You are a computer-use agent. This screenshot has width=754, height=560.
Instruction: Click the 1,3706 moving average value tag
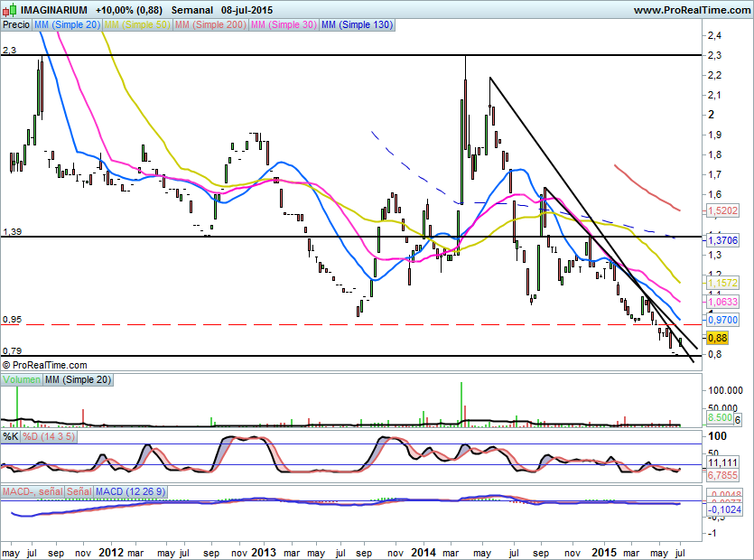pos(722,240)
